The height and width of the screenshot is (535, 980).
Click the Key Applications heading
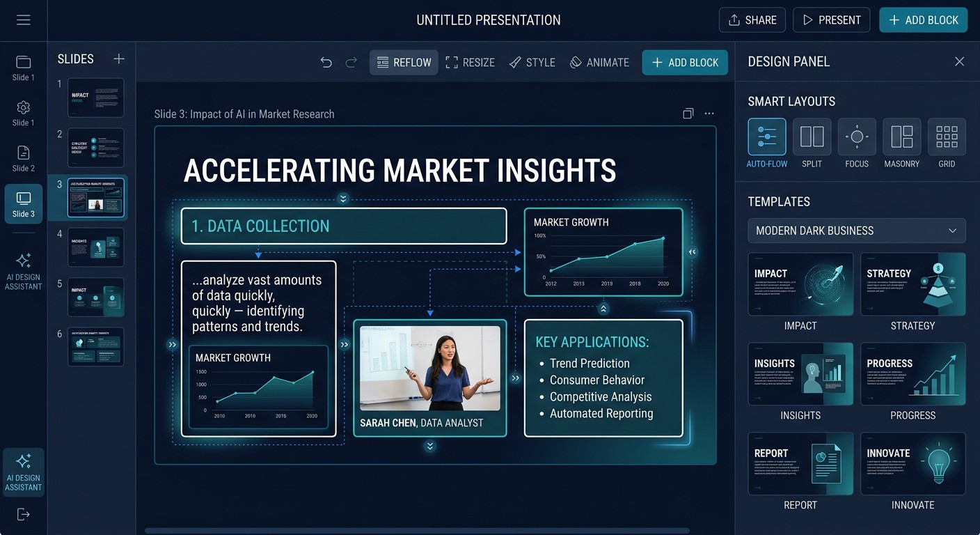pyautogui.click(x=592, y=342)
